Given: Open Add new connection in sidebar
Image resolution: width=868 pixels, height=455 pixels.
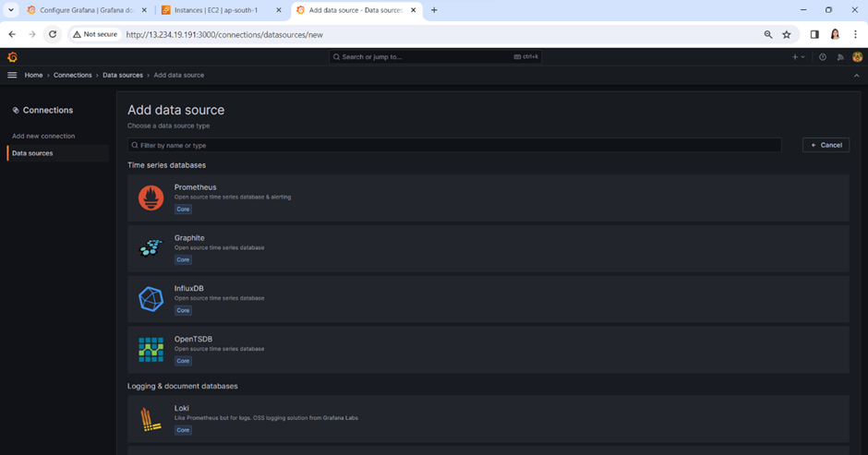Looking at the screenshot, I should pos(43,136).
